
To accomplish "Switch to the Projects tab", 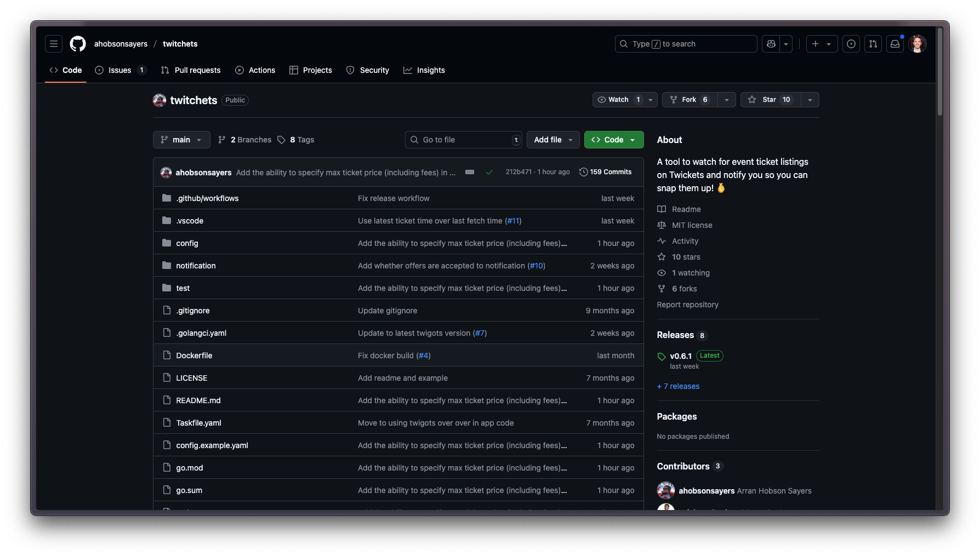I will [x=311, y=70].
